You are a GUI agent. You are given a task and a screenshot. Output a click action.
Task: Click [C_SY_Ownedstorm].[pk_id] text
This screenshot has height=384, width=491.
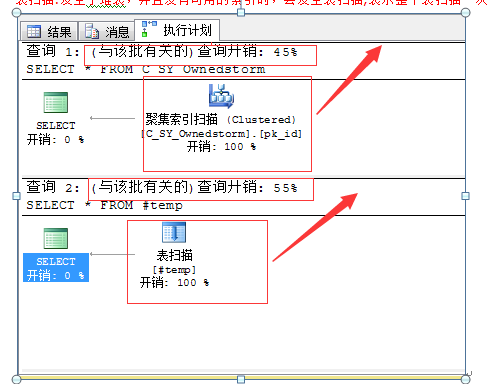(x=221, y=134)
